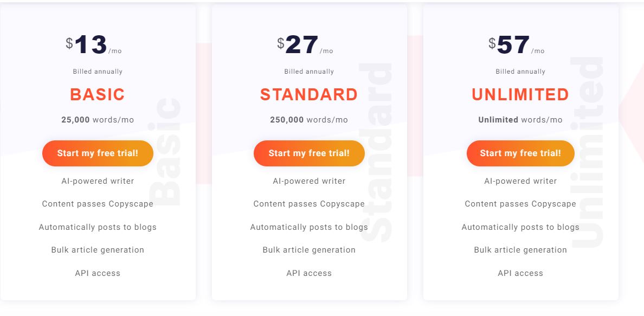644x316 pixels.
Task: Click the UNLIMITED plan heading
Action: point(520,94)
